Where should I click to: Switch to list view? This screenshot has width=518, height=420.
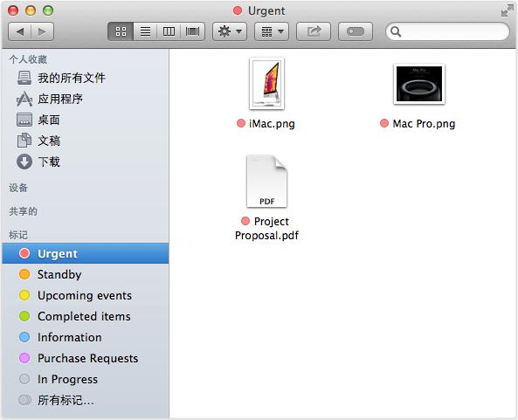tap(145, 31)
